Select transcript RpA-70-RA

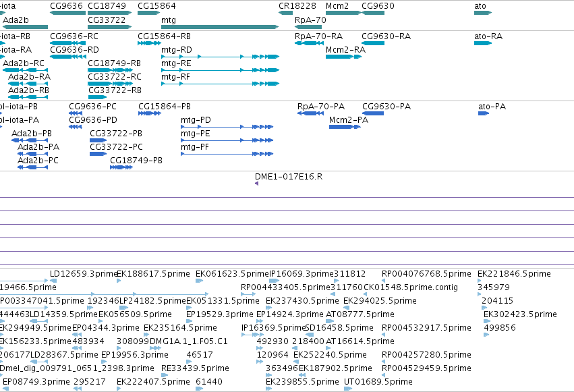(309, 43)
